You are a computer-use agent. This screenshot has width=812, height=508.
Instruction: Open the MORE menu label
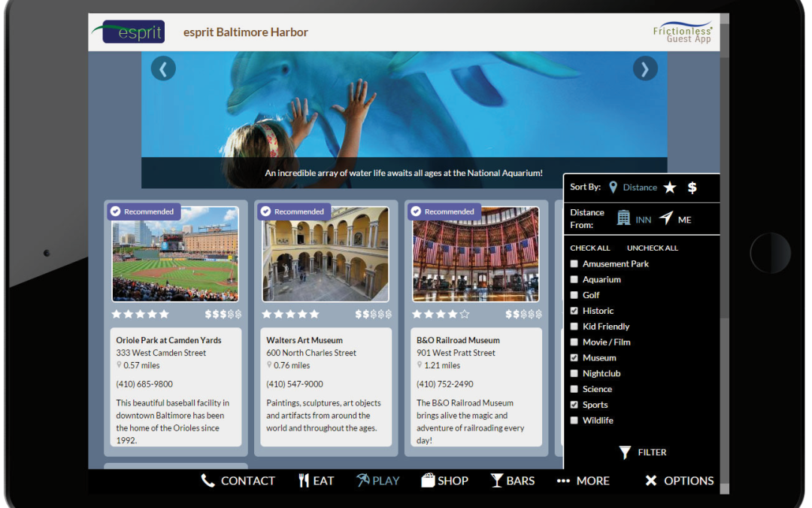(593, 481)
